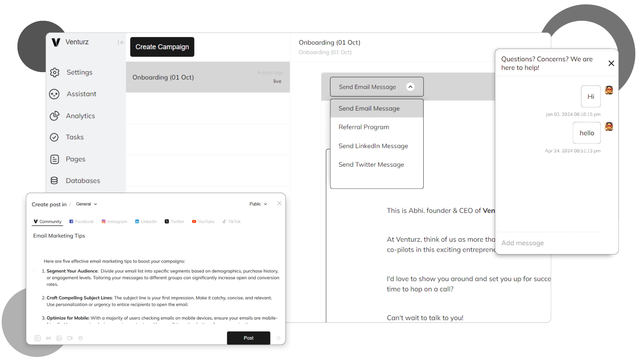Click the schedule clock icon beside Post

click(x=278, y=338)
